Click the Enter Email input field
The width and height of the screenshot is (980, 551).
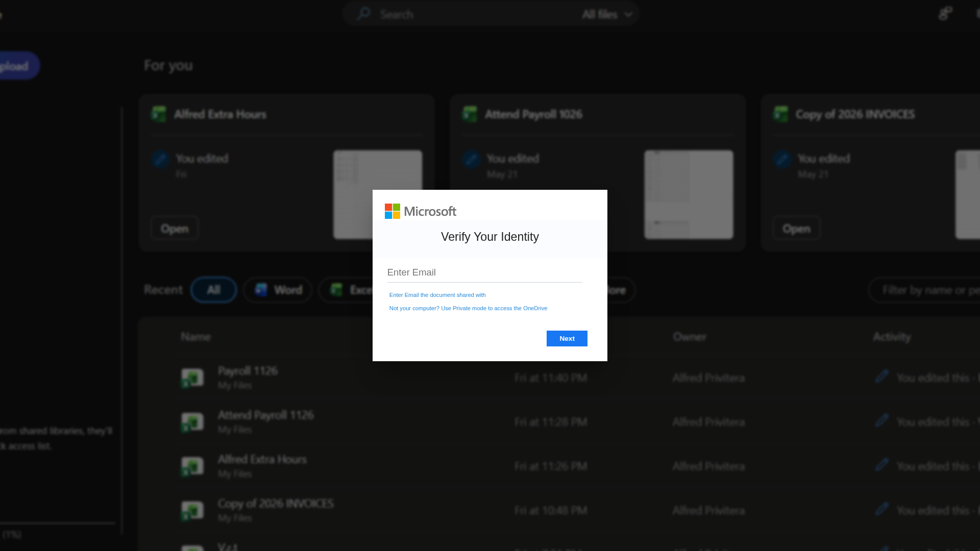(484, 272)
